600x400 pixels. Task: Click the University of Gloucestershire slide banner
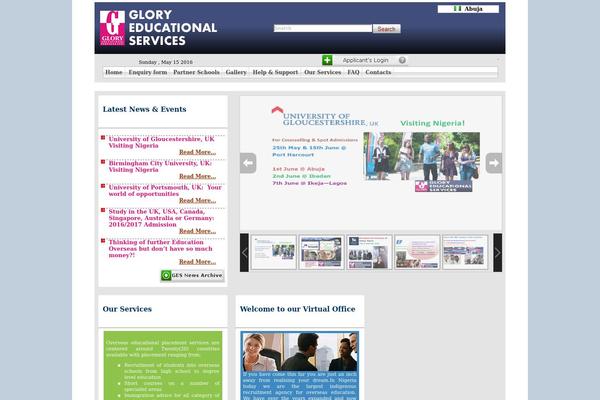pos(371,163)
